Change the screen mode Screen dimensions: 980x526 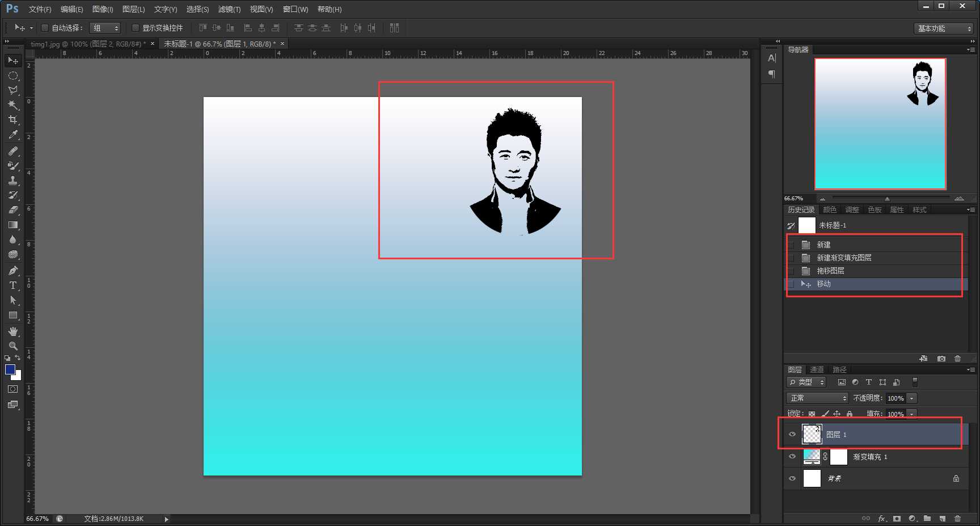point(13,405)
